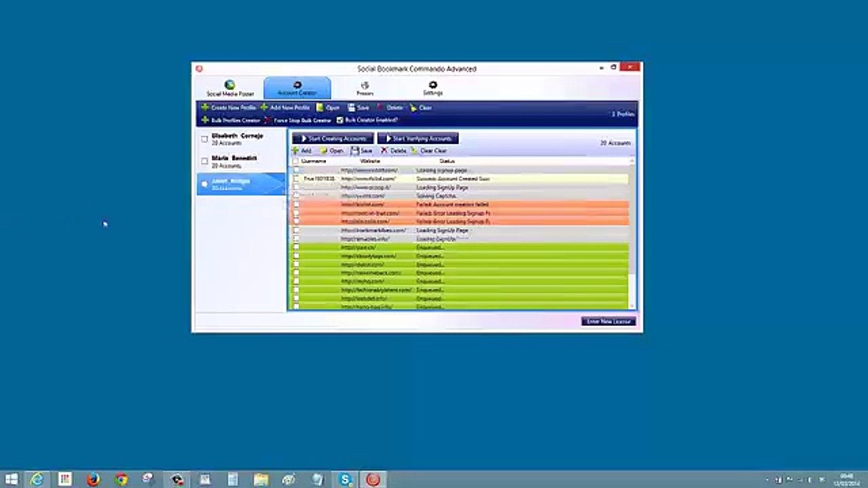Click Delete in the accounts toolbar

[x=393, y=150]
